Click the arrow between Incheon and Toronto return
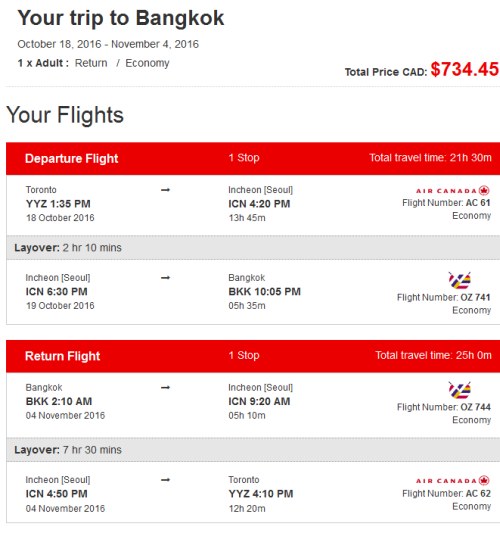 pos(165,480)
